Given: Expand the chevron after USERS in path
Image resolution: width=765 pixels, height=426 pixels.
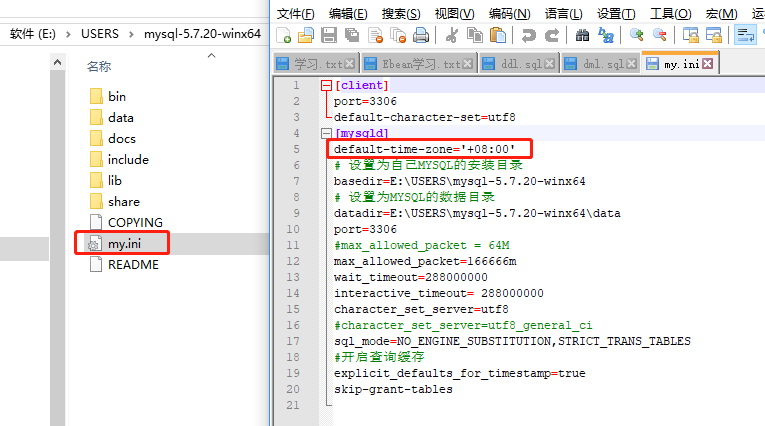Looking at the screenshot, I should (131, 34).
